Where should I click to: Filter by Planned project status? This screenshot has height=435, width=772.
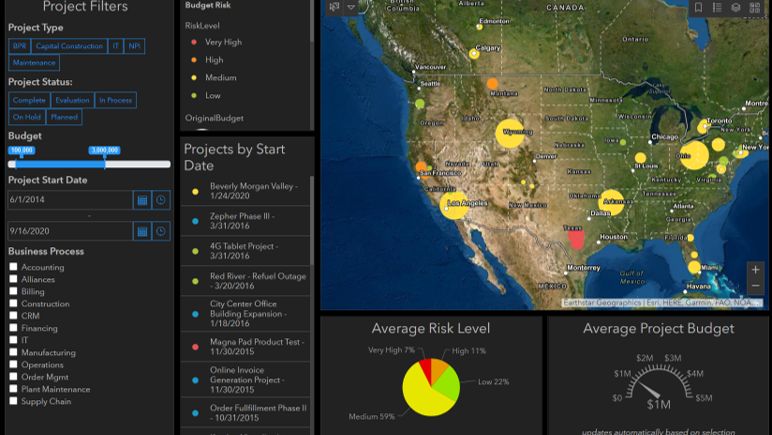click(x=64, y=117)
